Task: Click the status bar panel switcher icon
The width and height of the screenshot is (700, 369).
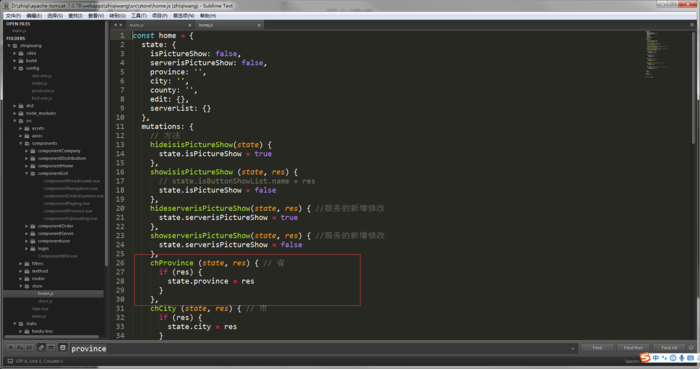Action: pos(10,361)
